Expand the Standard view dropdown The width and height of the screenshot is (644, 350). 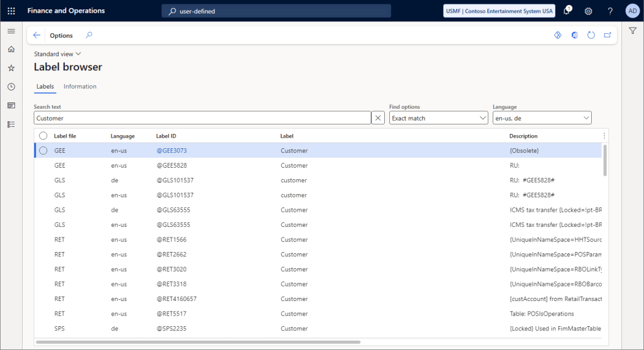pos(57,54)
